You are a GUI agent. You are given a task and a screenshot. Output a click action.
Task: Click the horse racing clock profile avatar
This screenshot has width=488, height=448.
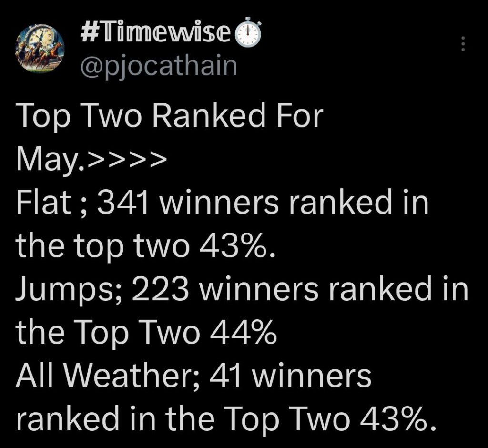point(40,49)
